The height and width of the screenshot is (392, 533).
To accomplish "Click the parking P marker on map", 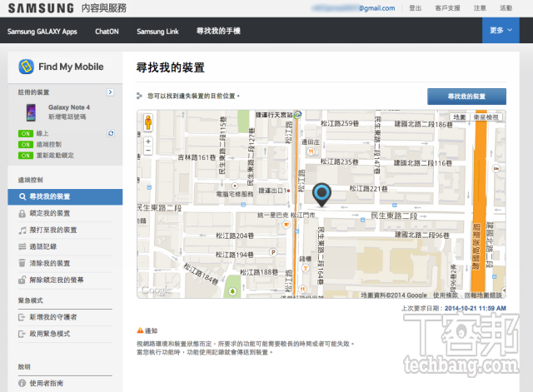I will coord(273,252).
